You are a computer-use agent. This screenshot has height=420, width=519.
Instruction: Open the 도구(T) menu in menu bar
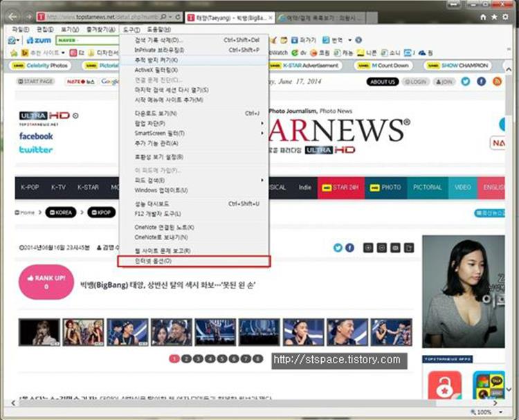pyautogui.click(x=131, y=30)
